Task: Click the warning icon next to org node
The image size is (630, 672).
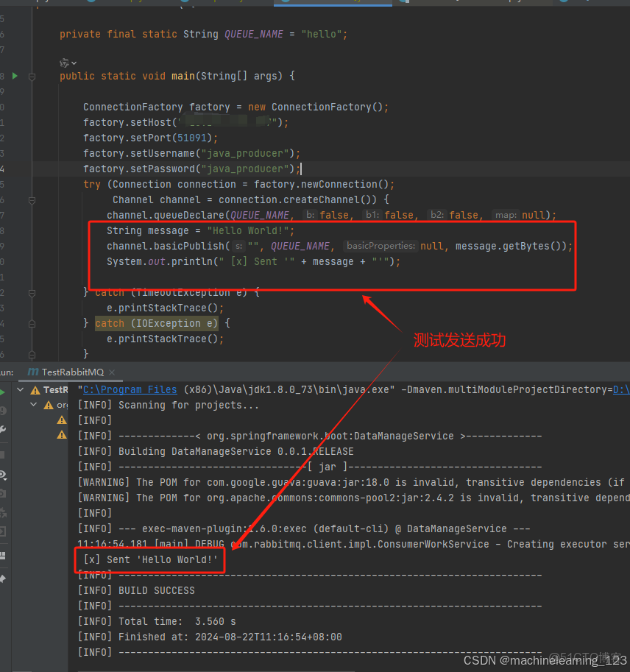Action: 49,405
